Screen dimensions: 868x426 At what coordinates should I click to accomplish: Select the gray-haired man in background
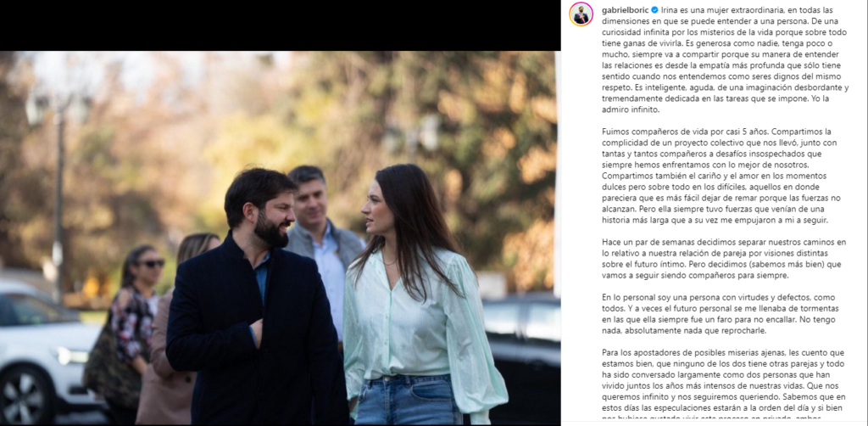pos(321,233)
